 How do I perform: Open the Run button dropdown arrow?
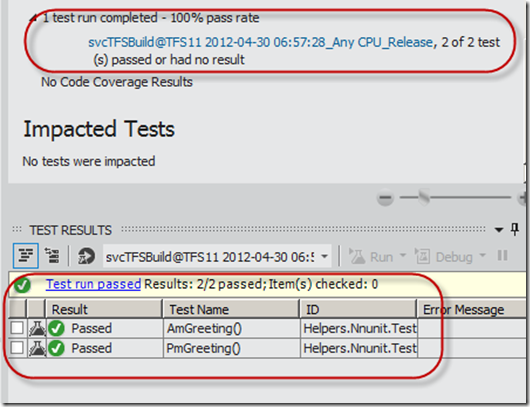pyautogui.click(x=403, y=255)
